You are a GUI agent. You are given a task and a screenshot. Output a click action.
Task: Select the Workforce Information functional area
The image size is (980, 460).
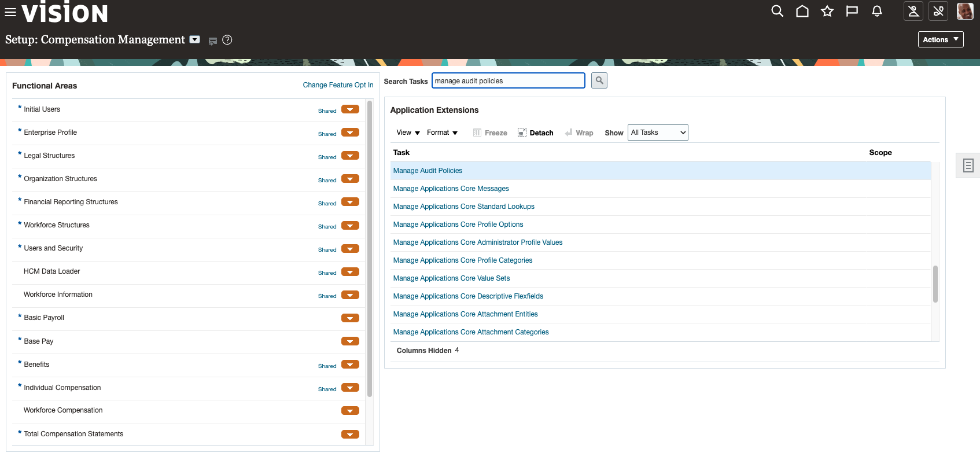58,295
